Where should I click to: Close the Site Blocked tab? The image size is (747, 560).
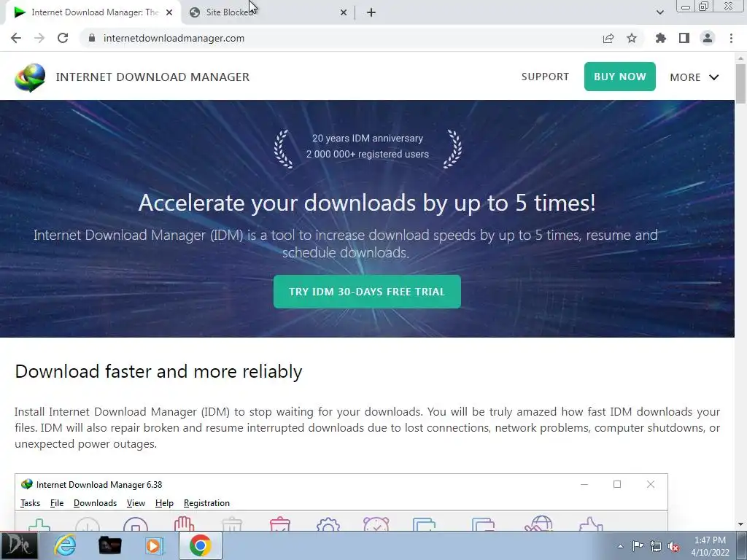(x=344, y=12)
